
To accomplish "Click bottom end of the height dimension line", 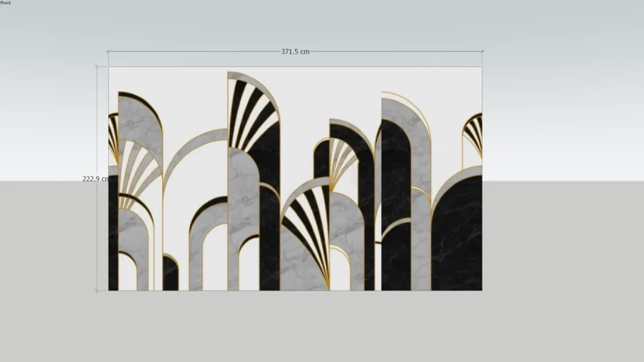I will [97, 290].
